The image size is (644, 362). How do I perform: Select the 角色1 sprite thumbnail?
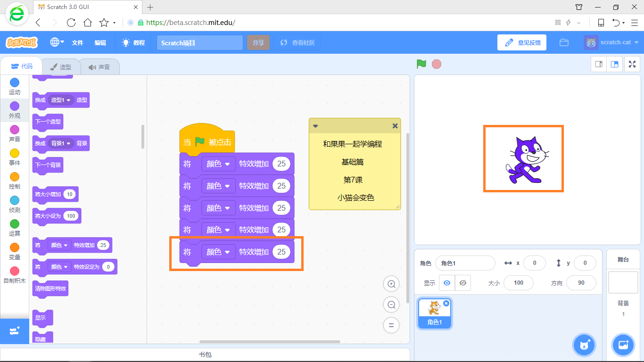[434, 313]
